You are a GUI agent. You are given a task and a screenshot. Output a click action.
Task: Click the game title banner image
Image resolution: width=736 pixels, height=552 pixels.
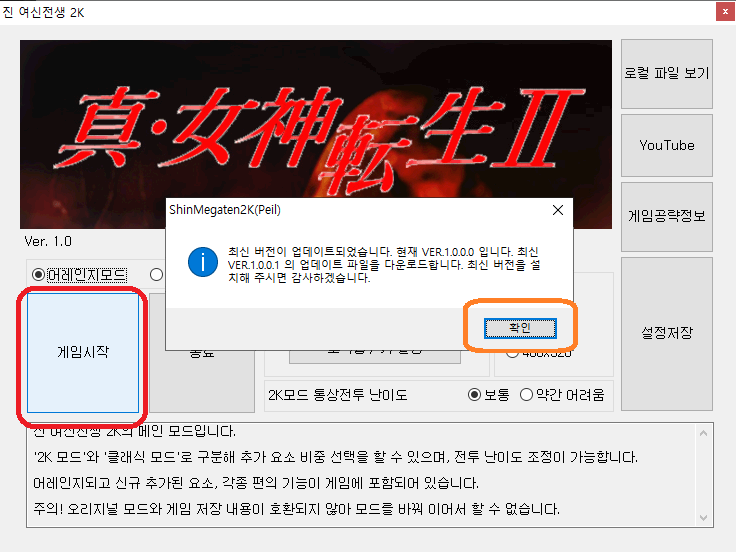point(316,134)
